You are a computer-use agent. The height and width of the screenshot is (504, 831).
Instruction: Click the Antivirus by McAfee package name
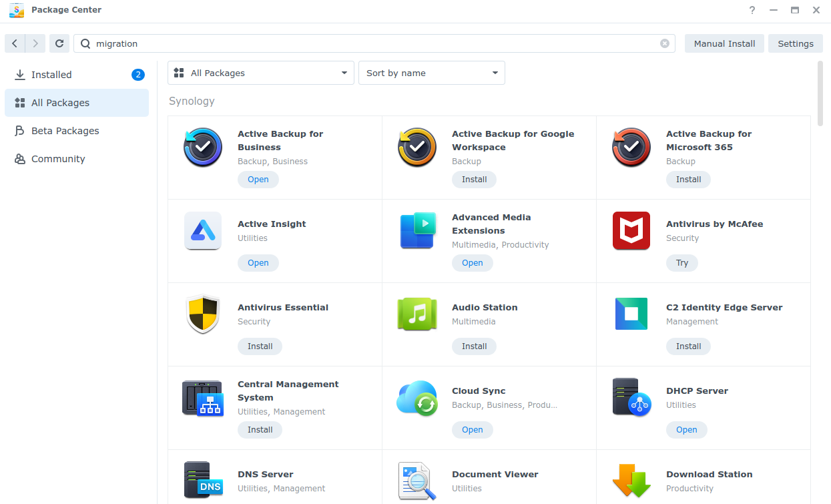(715, 224)
